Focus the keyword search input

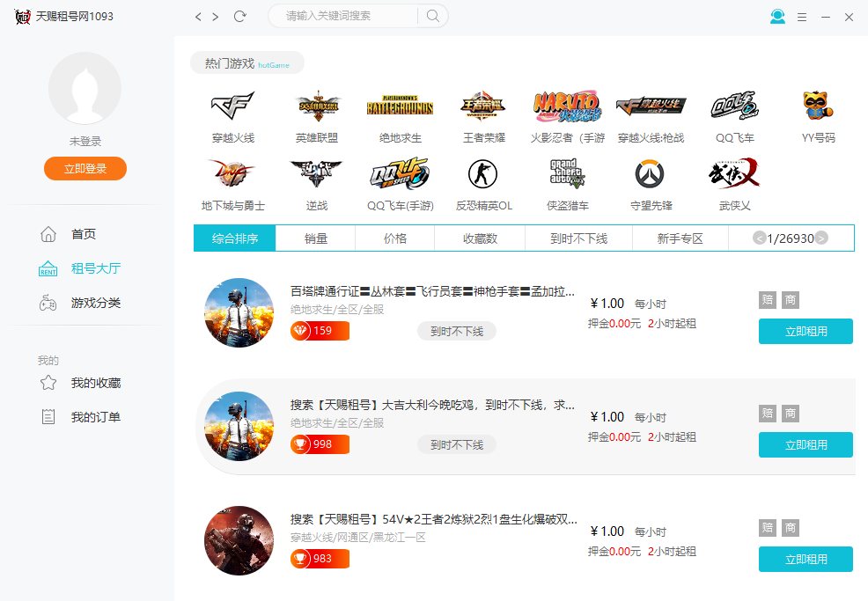343,16
